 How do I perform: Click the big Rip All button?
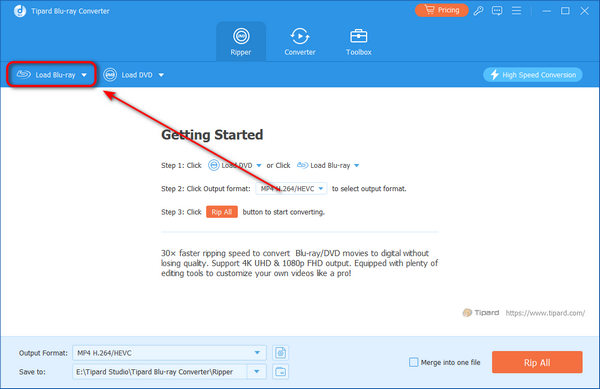[537, 362]
